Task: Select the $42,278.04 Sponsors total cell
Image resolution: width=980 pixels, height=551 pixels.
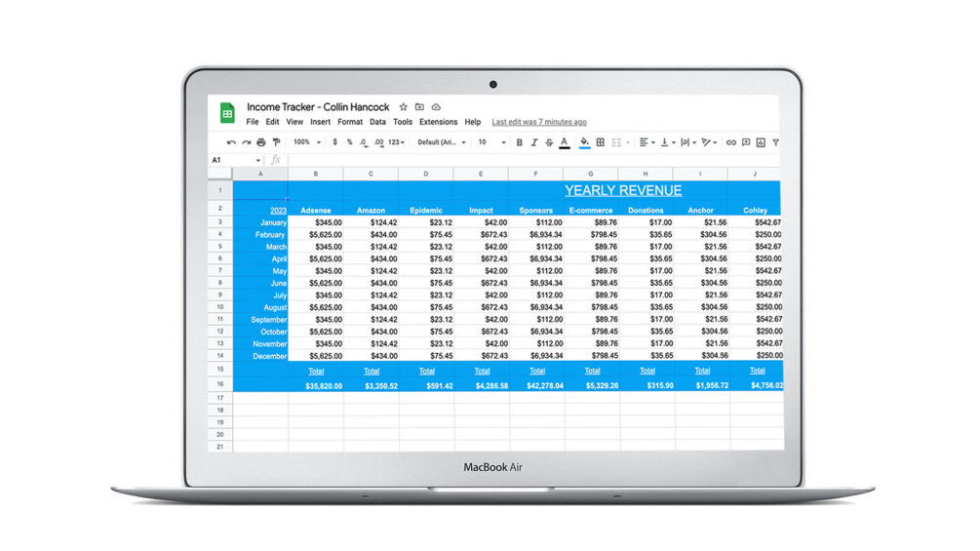Action: coord(537,385)
